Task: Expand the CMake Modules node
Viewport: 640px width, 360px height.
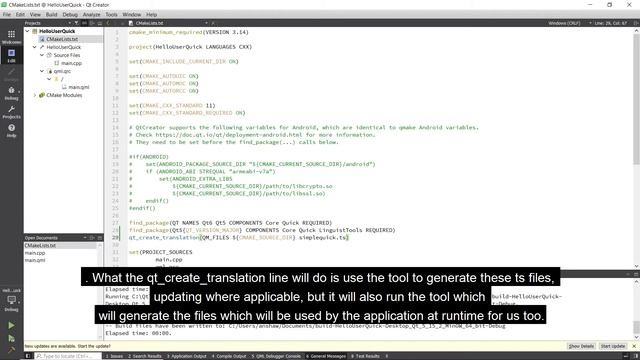Action: [35, 95]
